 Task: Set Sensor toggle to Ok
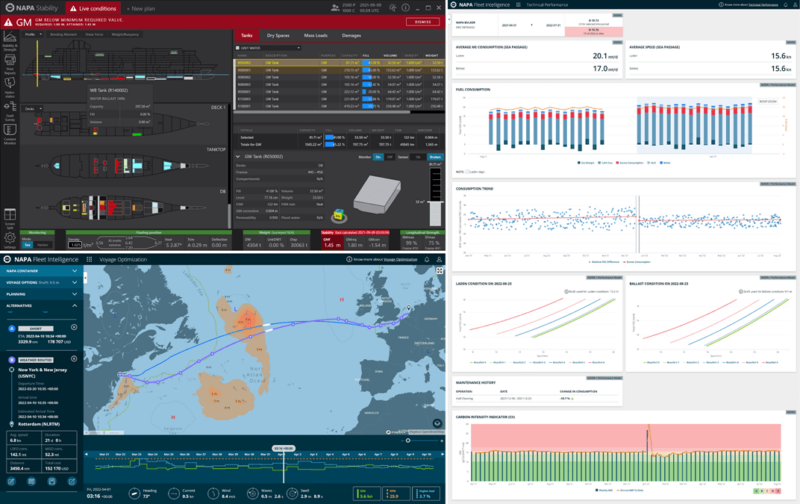417,157
